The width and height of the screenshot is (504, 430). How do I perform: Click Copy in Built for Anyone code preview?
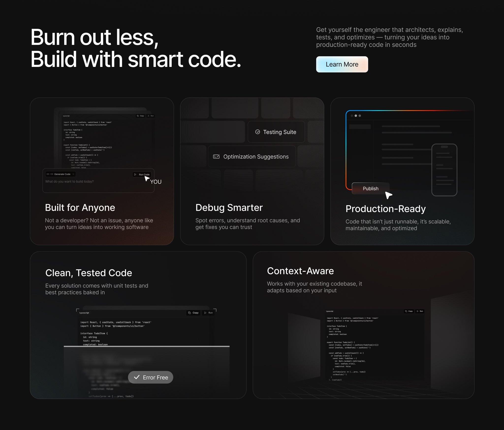pos(141,116)
